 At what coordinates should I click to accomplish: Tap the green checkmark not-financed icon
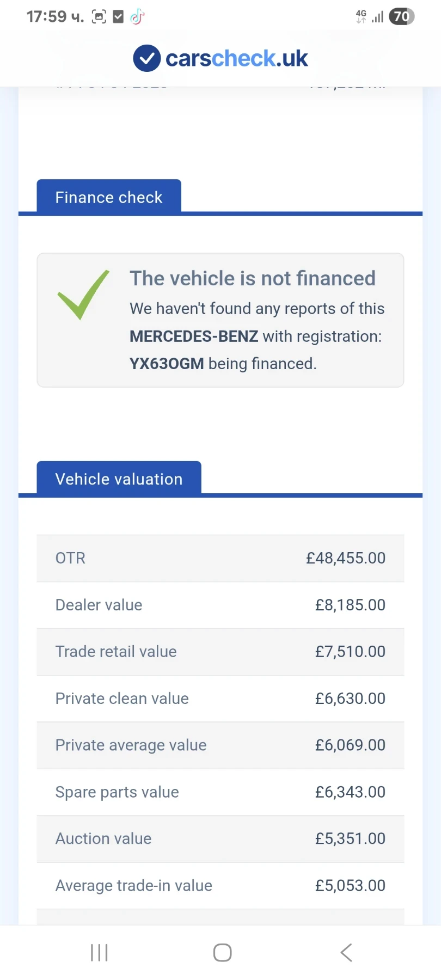pos(83,294)
